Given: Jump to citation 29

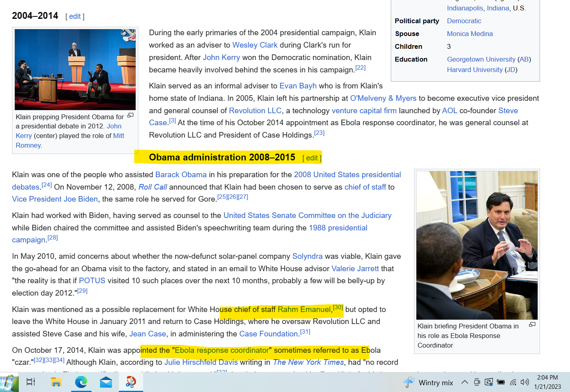Looking at the screenshot, I should point(82,291).
